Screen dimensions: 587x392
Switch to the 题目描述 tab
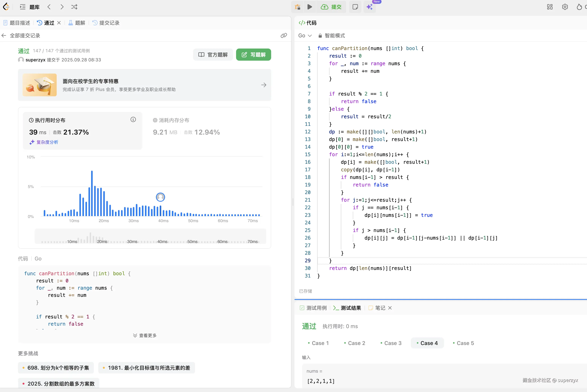coord(17,23)
